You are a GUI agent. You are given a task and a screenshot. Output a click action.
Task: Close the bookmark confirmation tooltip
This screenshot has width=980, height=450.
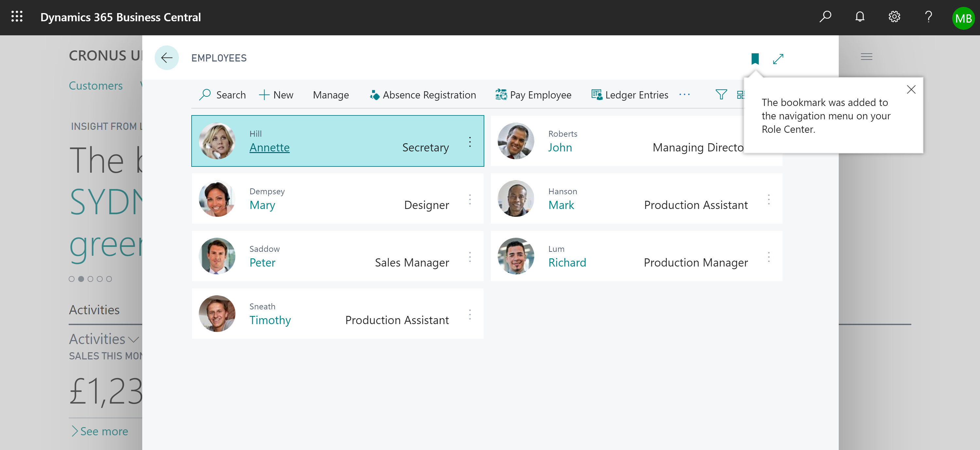click(911, 89)
